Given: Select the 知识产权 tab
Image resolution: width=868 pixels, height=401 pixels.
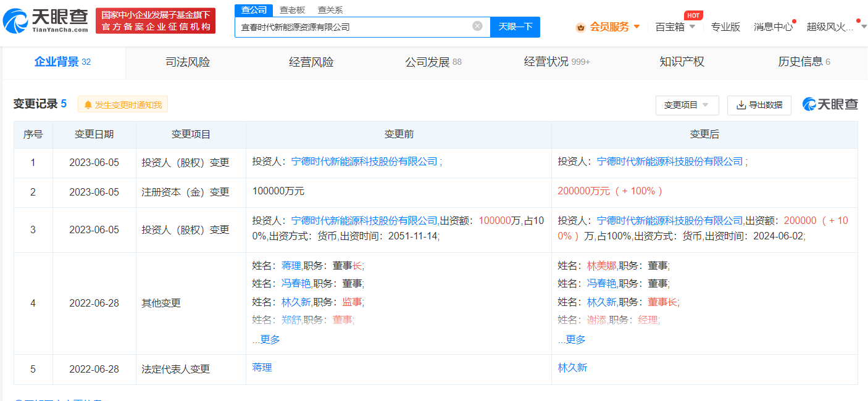Looking at the screenshot, I should coord(682,62).
